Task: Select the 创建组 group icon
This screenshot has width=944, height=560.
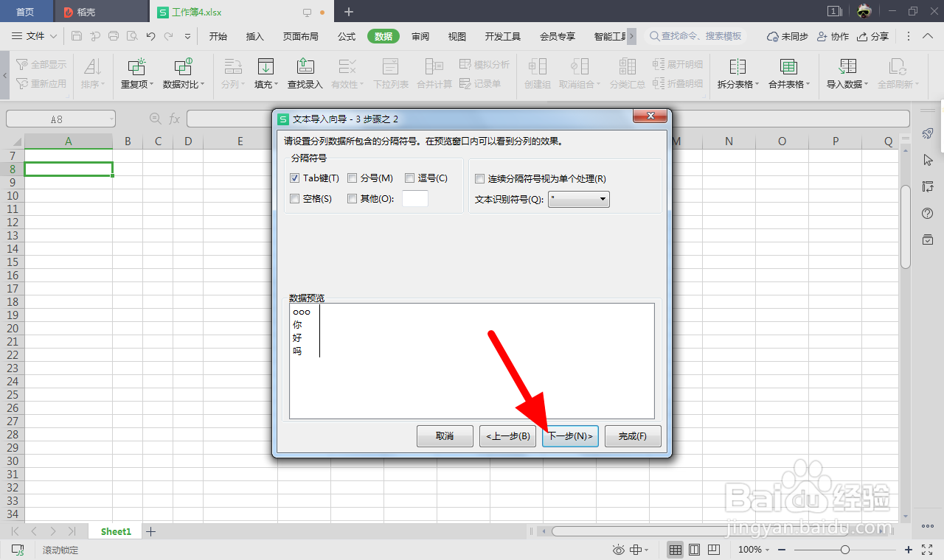Action: (x=537, y=74)
